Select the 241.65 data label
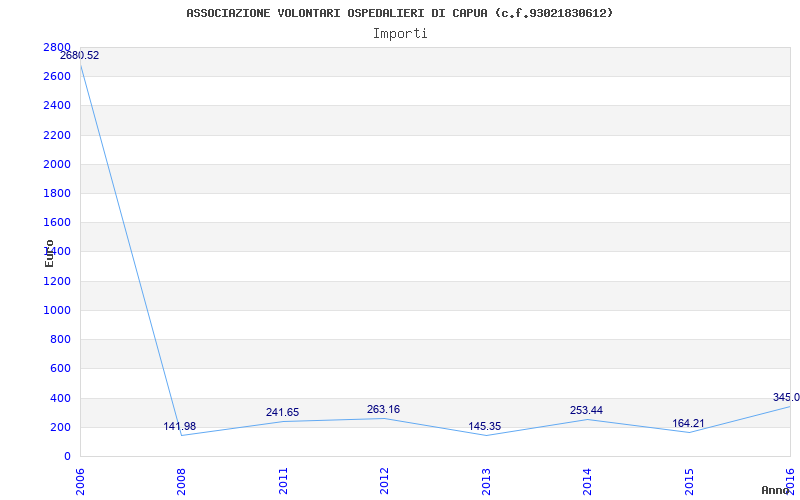Viewport: 800px width, 500px height. coord(282,412)
